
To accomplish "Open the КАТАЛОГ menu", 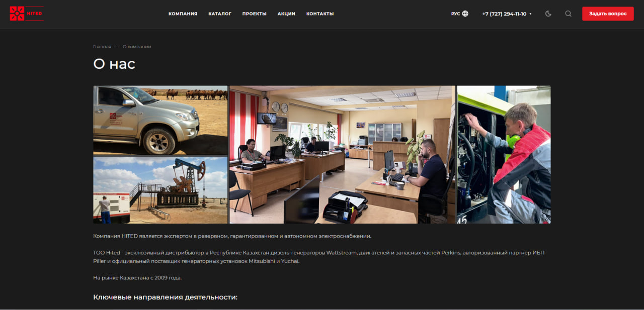I will [x=220, y=14].
